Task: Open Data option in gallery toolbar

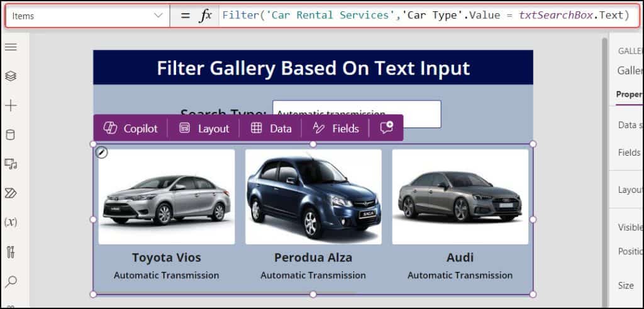Action: pyautogui.click(x=271, y=129)
